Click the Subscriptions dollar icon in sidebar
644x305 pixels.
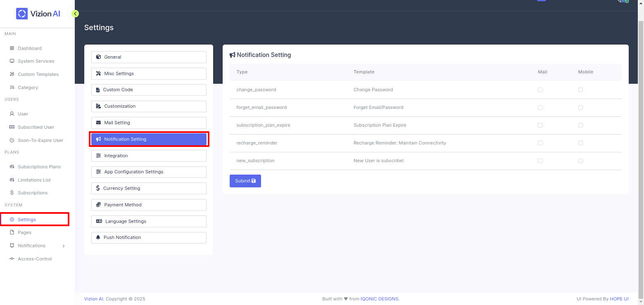(x=12, y=193)
